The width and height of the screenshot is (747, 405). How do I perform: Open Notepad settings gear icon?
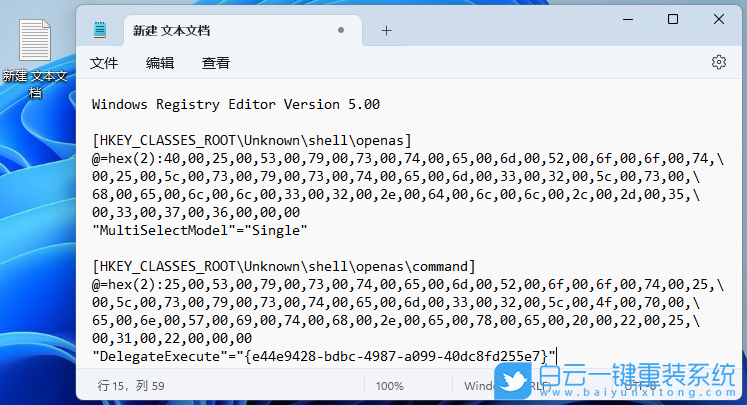pos(718,62)
